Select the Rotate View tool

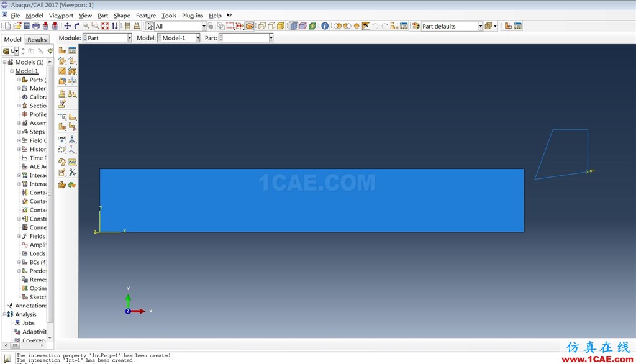(x=76, y=26)
